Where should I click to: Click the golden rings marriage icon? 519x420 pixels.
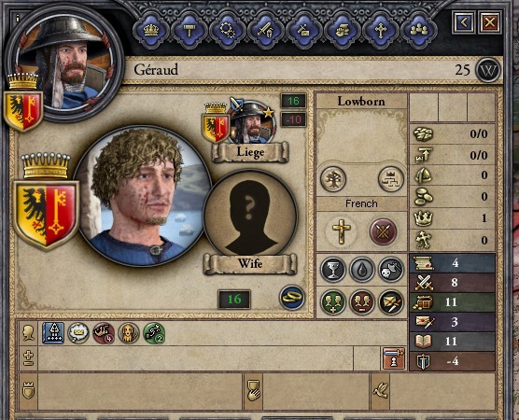(x=292, y=297)
